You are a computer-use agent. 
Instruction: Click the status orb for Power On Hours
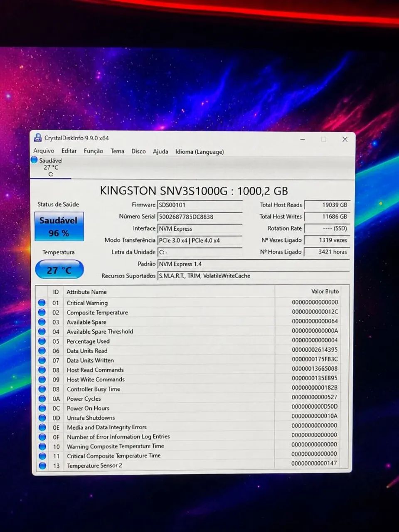(42, 408)
